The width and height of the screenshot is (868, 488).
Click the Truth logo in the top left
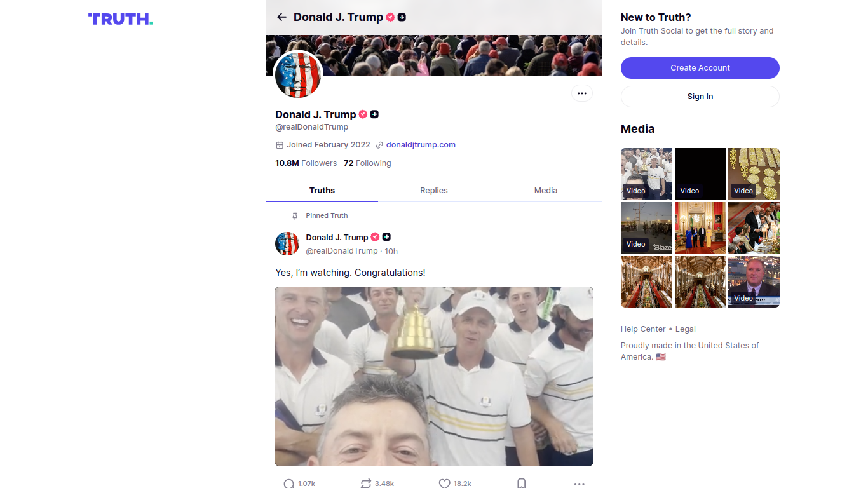coord(121,19)
